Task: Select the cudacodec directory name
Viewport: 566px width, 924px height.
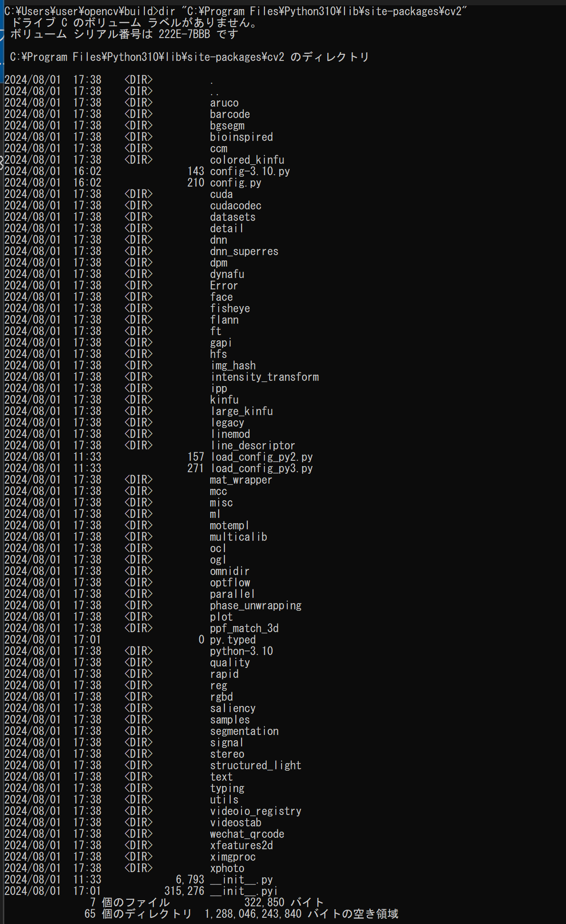Action: 235,206
